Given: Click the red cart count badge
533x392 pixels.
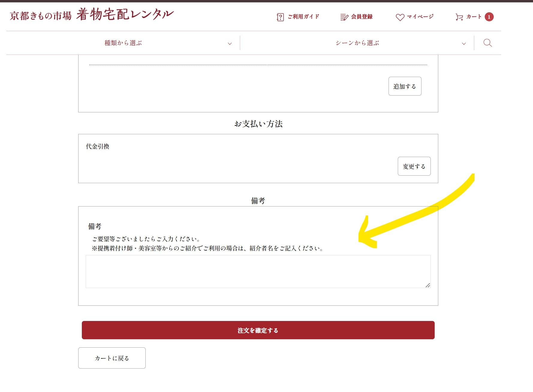Looking at the screenshot, I should [489, 17].
